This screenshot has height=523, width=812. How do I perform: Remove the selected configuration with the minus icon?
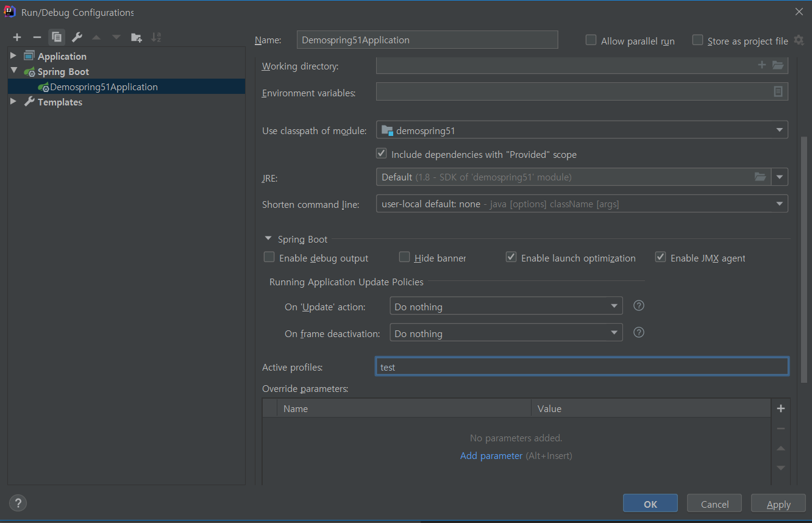37,37
